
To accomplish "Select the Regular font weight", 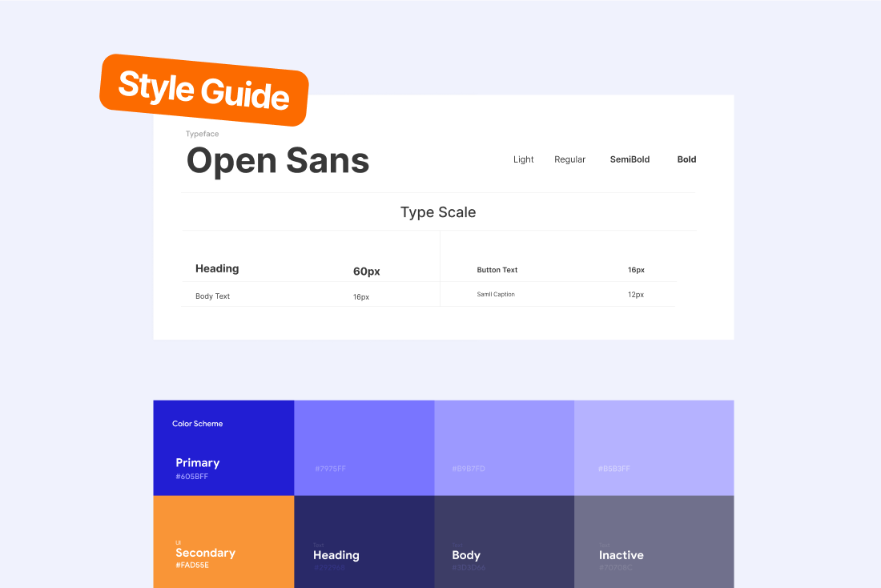I will tap(569, 159).
